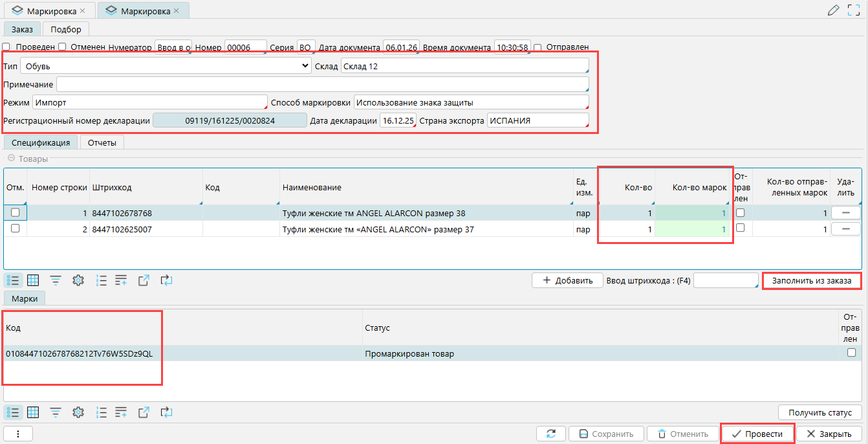Toggle fullscreen with the top-right frame icon
The width and height of the screenshot is (868, 444).
coord(854,10)
